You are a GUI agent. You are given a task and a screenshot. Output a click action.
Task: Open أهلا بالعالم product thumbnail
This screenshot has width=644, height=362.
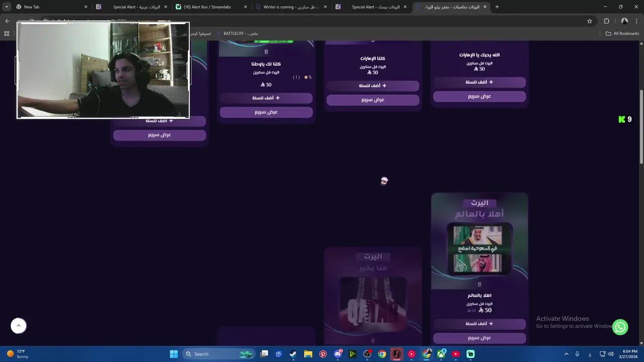point(479,241)
